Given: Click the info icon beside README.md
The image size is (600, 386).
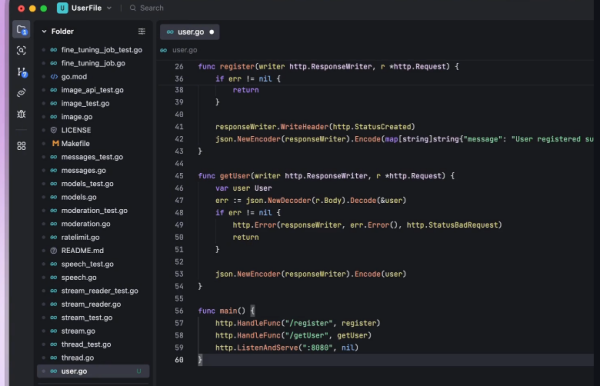Looking at the screenshot, I should [x=54, y=251].
